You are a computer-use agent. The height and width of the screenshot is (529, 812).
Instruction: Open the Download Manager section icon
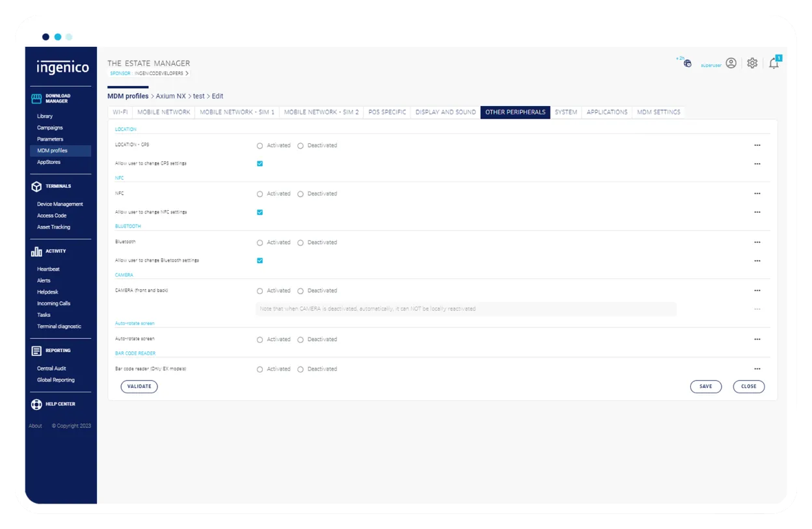point(36,98)
